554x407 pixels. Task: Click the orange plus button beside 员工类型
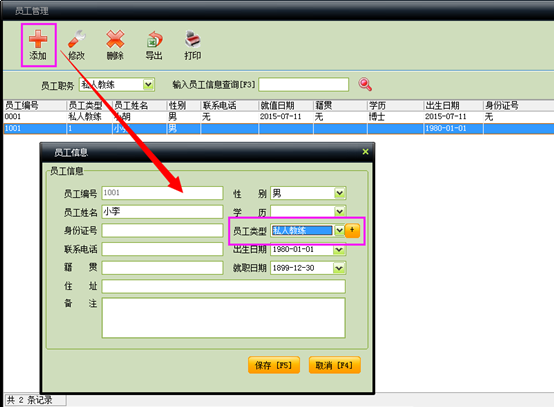(x=352, y=230)
